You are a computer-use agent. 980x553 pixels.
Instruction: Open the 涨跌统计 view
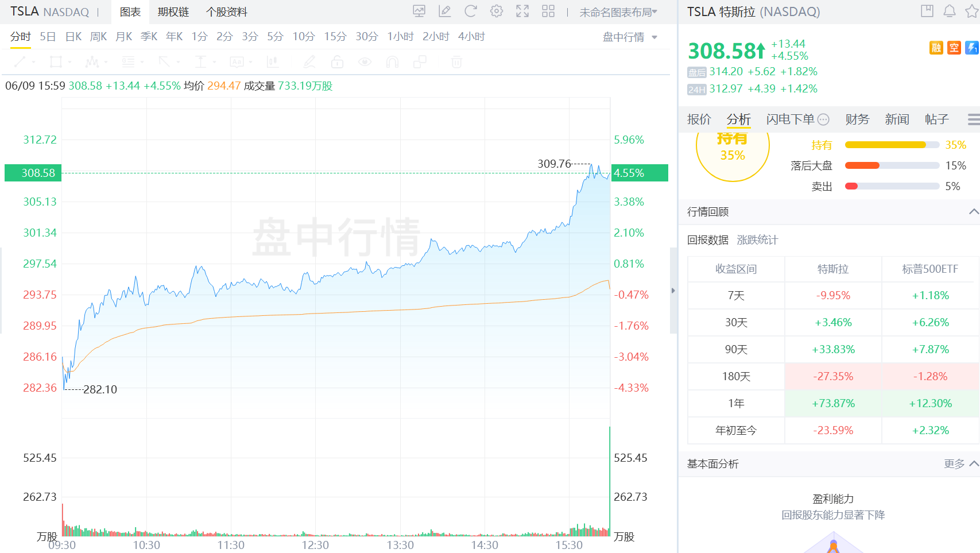pyautogui.click(x=757, y=240)
